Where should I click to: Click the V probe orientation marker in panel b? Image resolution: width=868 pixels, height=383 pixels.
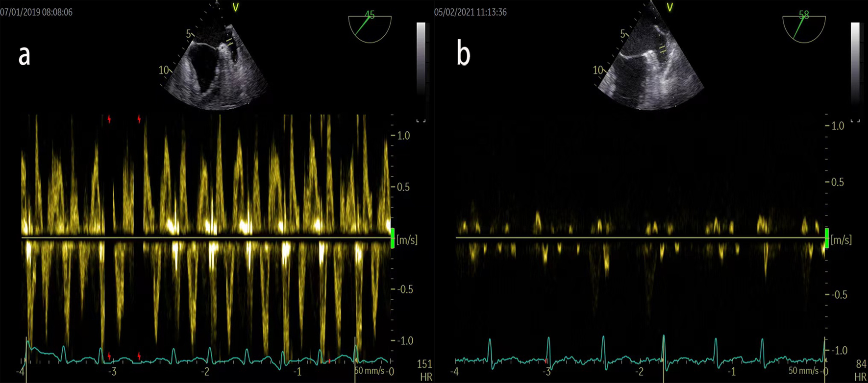670,7
